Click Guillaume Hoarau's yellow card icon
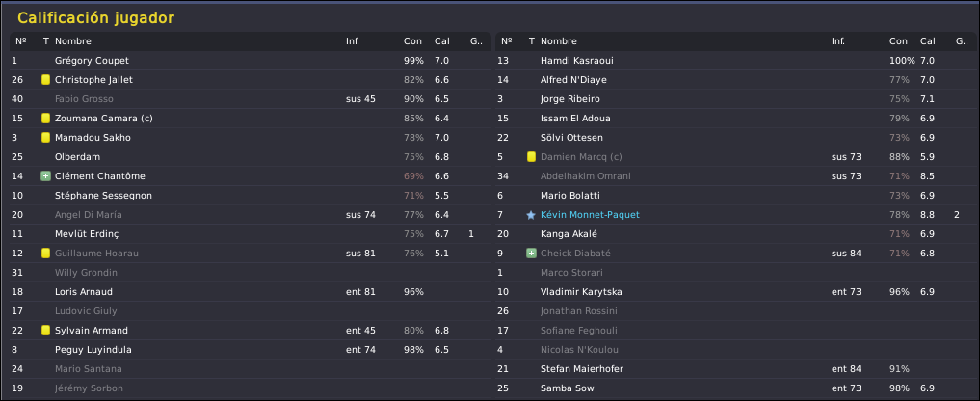 pyautogui.click(x=45, y=254)
